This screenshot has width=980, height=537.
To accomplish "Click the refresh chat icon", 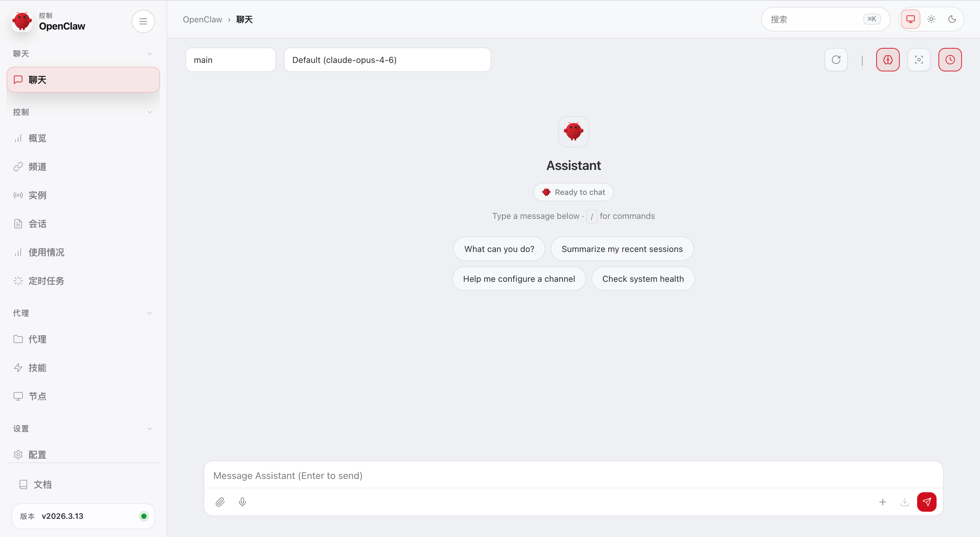I will 836,60.
